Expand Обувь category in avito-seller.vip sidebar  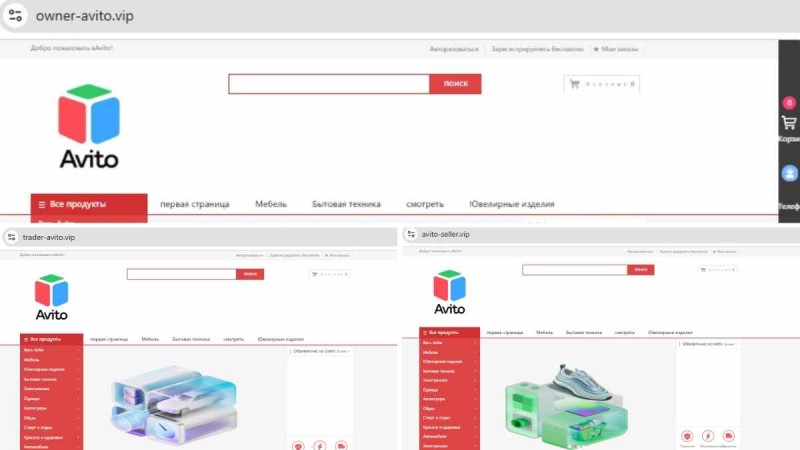449,408
